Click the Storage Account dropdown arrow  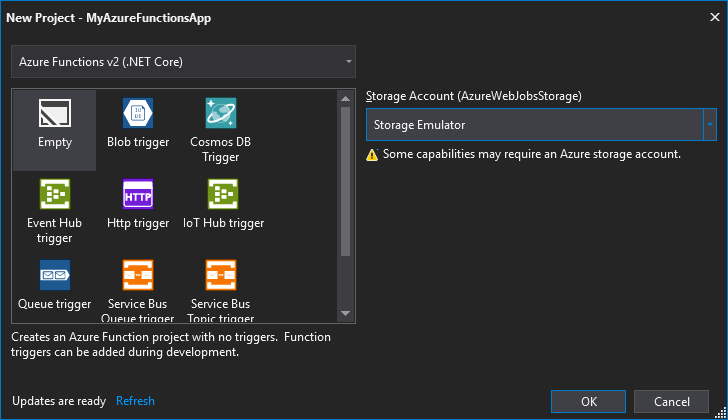[710, 124]
